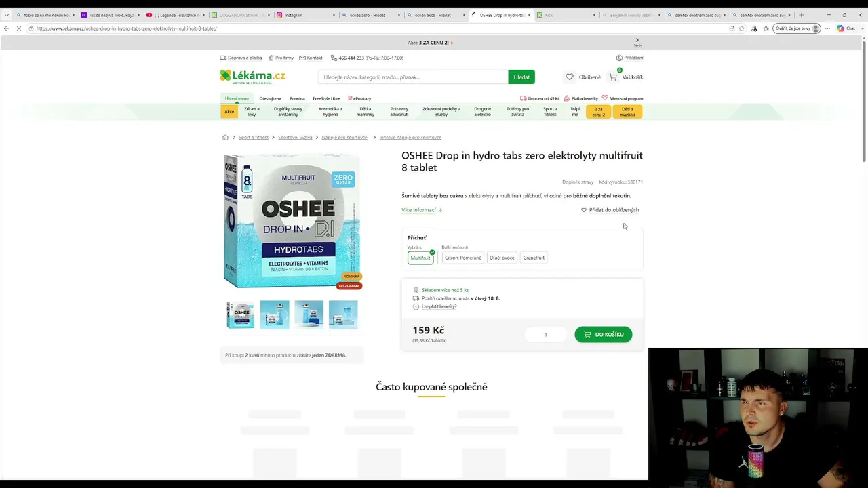Viewport: 868px width, 488px height.
Task: Click the Věrnostní program heart icon
Action: click(x=605, y=98)
